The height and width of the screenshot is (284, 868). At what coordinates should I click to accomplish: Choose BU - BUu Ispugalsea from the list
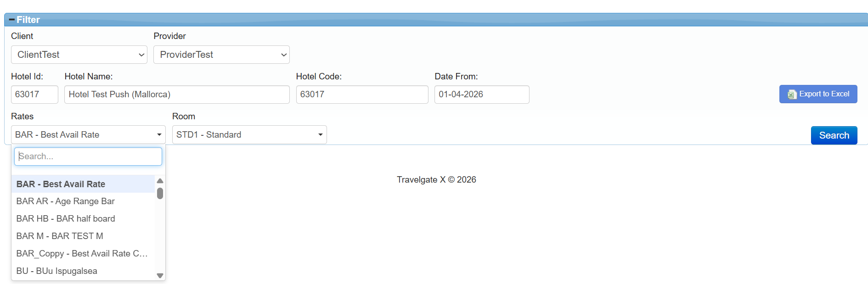(56, 271)
